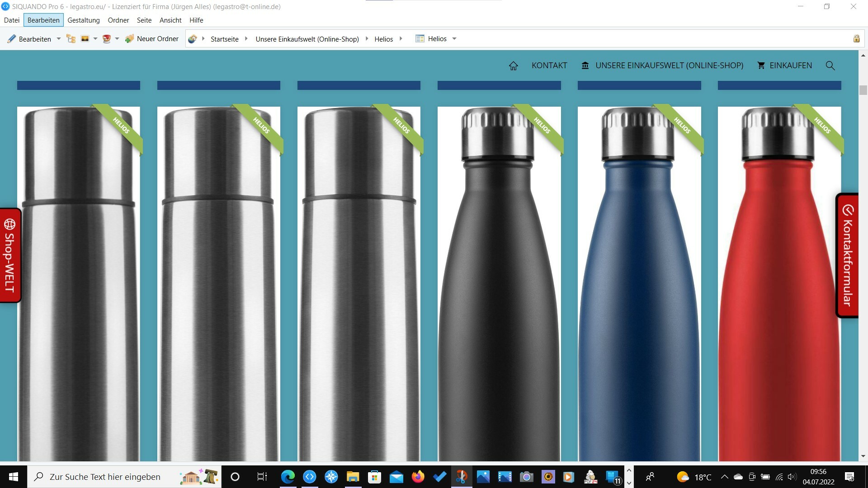Open Microsoft Store from the taskbar

click(x=375, y=477)
